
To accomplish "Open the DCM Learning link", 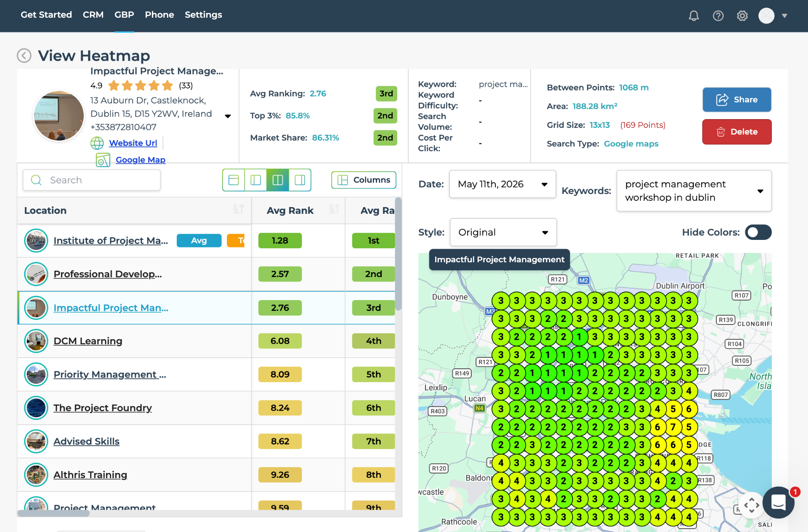I will tap(88, 341).
